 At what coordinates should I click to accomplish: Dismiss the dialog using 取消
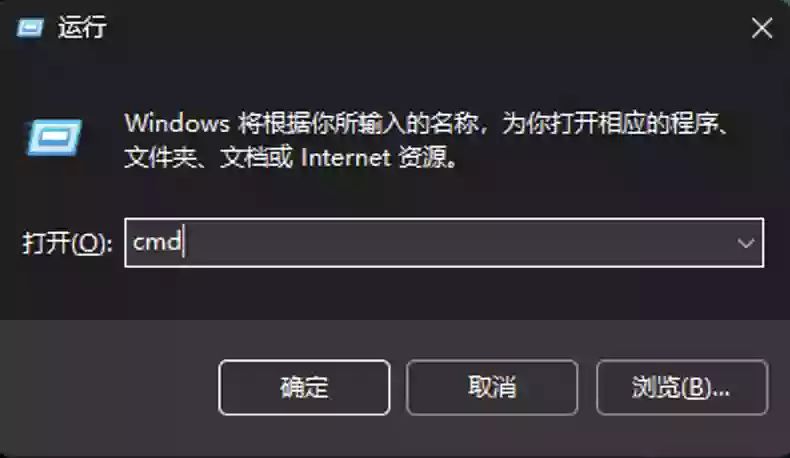(492, 387)
